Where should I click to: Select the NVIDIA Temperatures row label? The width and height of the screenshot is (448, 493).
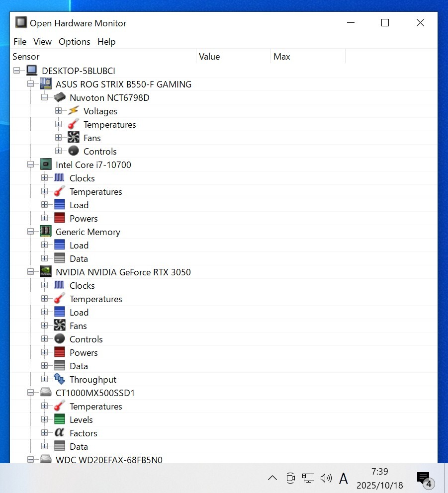[96, 299]
